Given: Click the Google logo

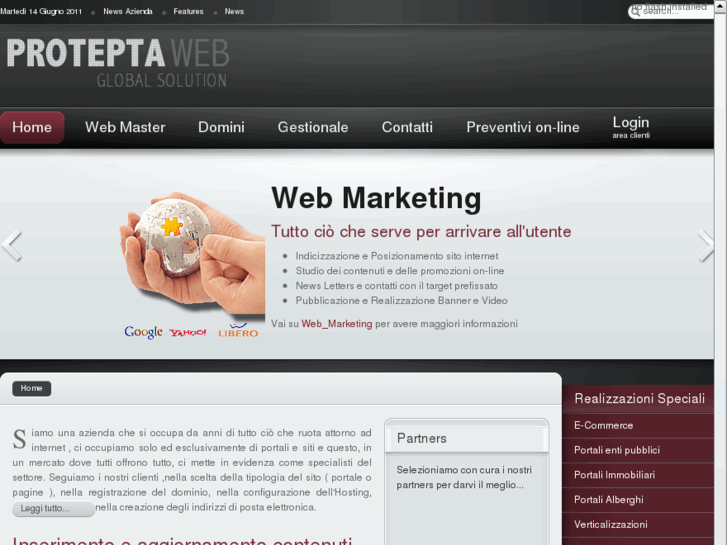Looking at the screenshot, I should (143, 332).
